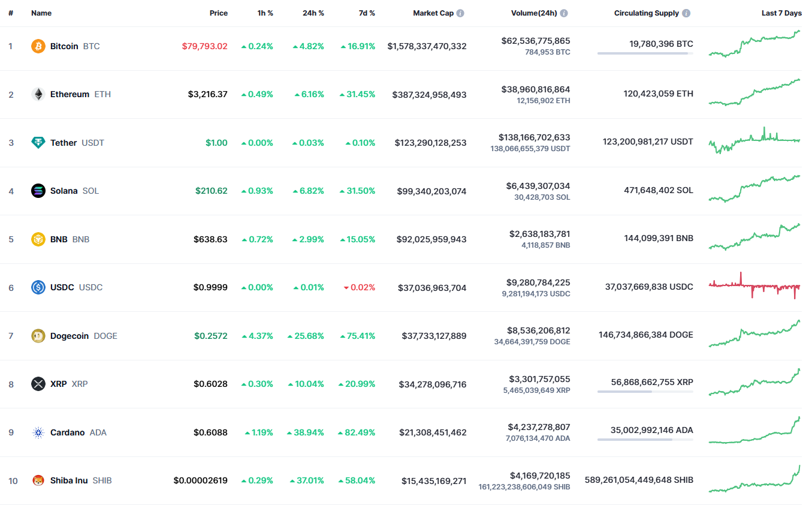Open Dogecoin's last 7 days sparkline chart
Viewport: 812px width, 505px height.
(x=754, y=333)
